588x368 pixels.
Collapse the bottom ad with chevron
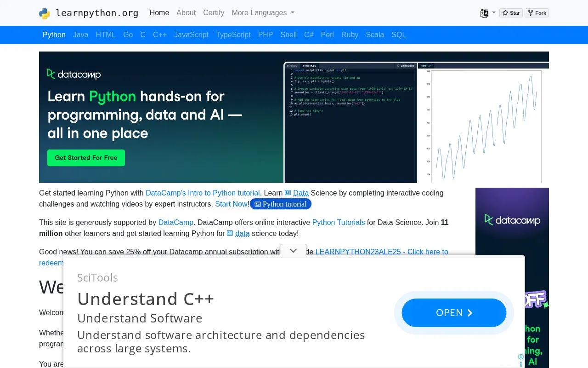click(293, 251)
